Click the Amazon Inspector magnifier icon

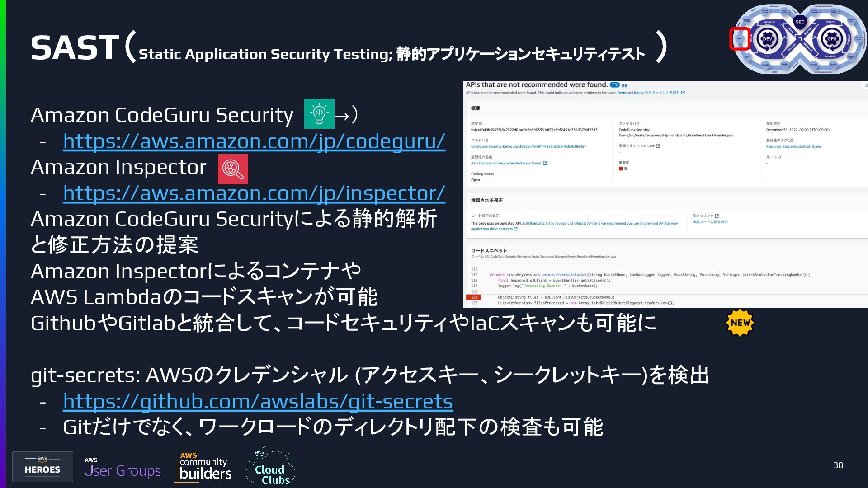click(x=233, y=169)
